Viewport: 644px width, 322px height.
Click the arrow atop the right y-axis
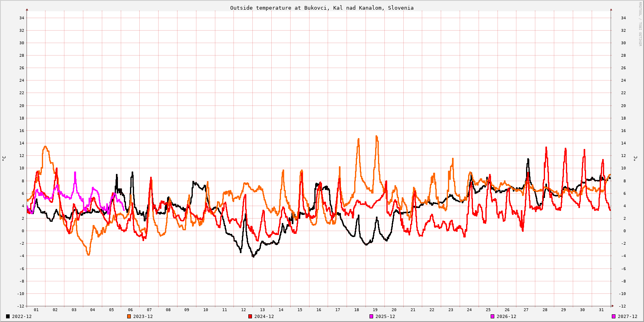[x=611, y=9]
